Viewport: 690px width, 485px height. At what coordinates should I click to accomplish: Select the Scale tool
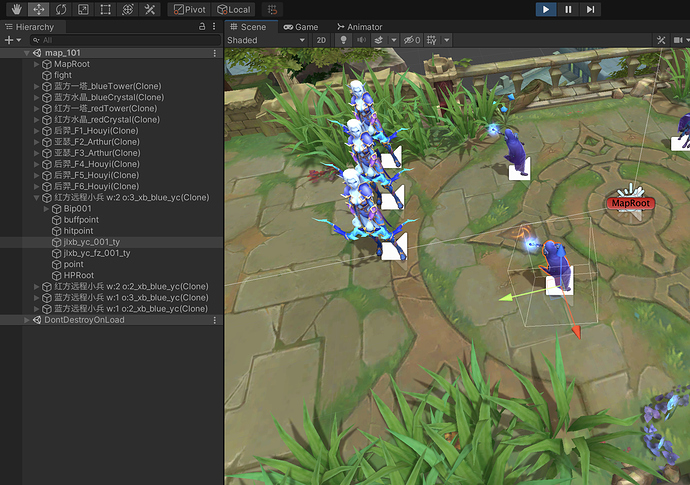click(83, 9)
